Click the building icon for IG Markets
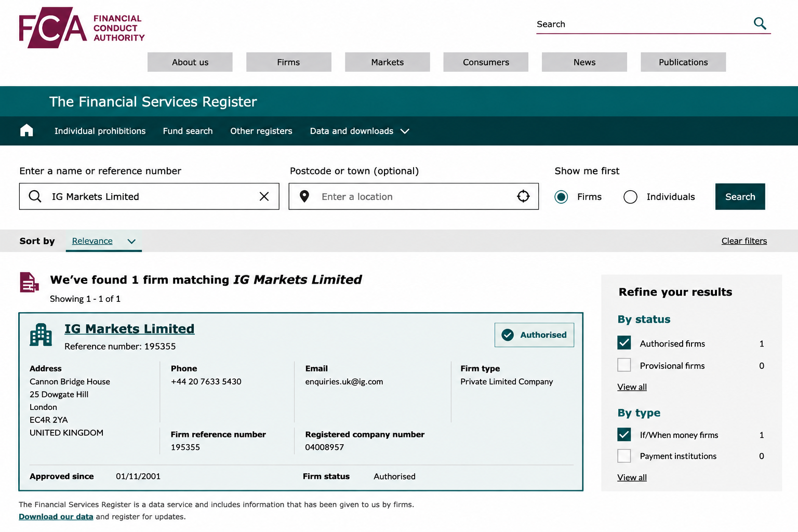This screenshot has height=532, width=798. coord(41,335)
